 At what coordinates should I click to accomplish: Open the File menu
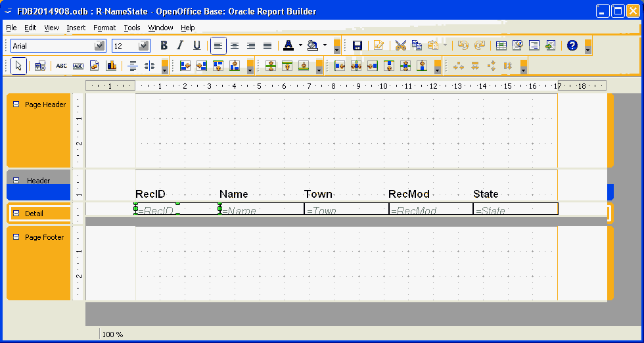pos(12,28)
